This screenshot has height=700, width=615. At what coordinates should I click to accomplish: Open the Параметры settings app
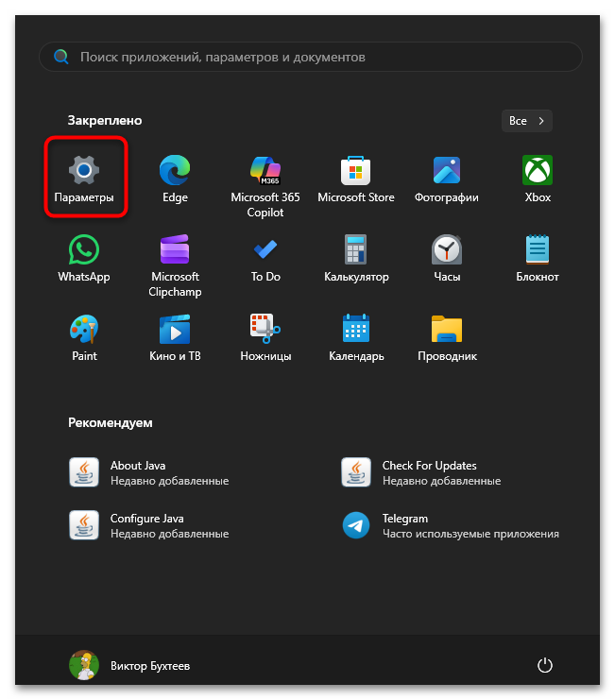point(84,179)
